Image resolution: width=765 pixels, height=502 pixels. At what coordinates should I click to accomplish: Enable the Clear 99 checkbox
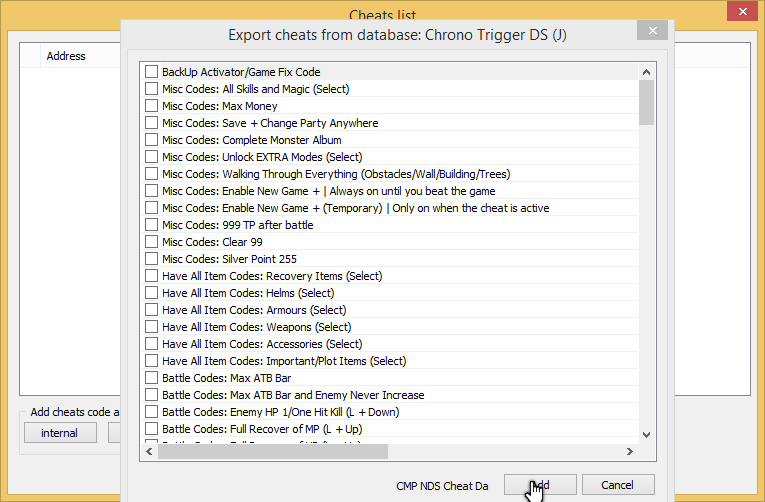(151, 241)
